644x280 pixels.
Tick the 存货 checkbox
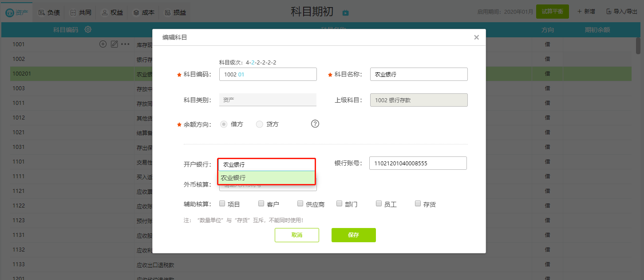tap(418, 204)
